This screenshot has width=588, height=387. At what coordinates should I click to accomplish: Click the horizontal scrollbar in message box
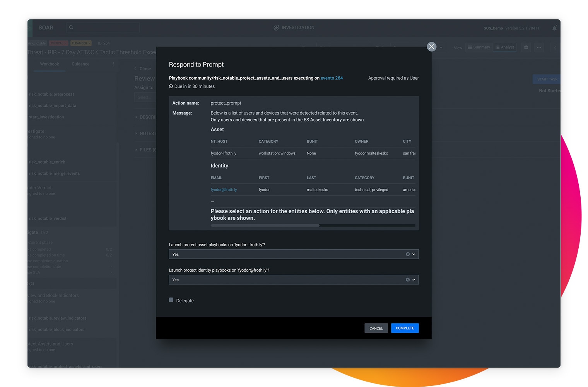coord(265,225)
